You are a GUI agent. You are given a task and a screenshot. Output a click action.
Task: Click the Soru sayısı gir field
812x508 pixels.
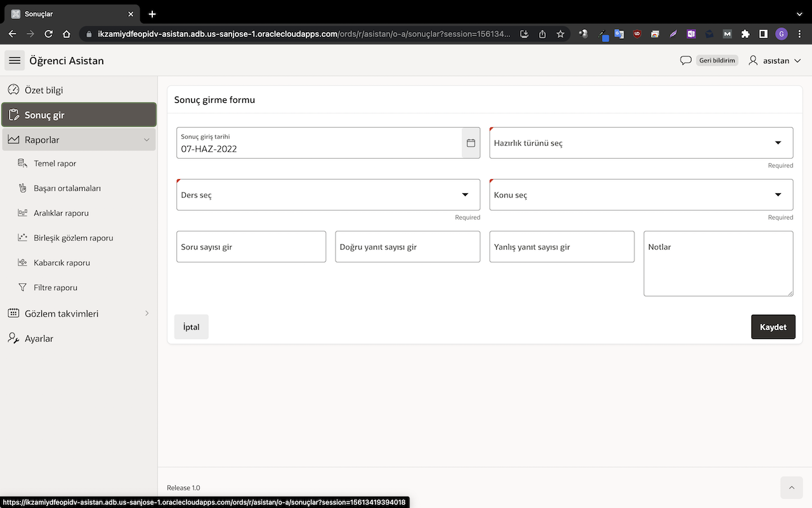tap(251, 247)
